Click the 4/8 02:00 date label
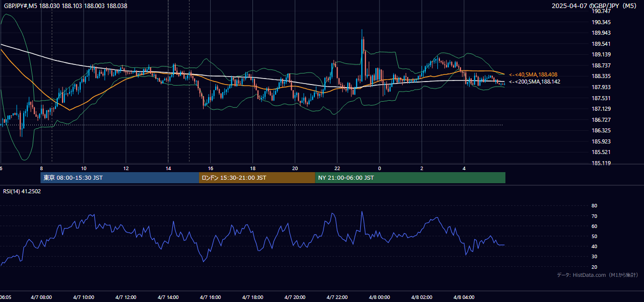 click(x=422, y=297)
